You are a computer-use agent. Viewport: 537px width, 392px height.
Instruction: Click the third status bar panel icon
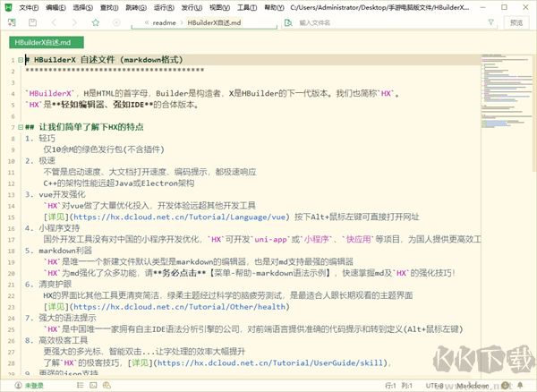tap(107, 385)
